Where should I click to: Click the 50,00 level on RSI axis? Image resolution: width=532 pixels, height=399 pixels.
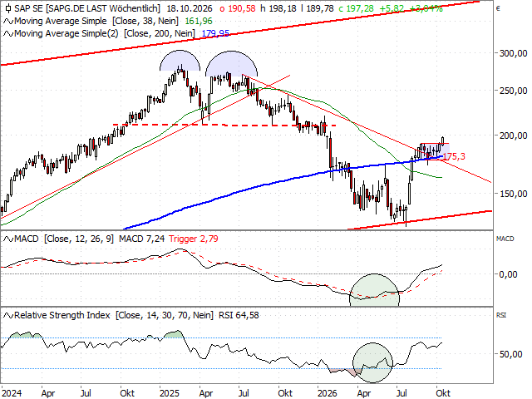click(x=510, y=354)
